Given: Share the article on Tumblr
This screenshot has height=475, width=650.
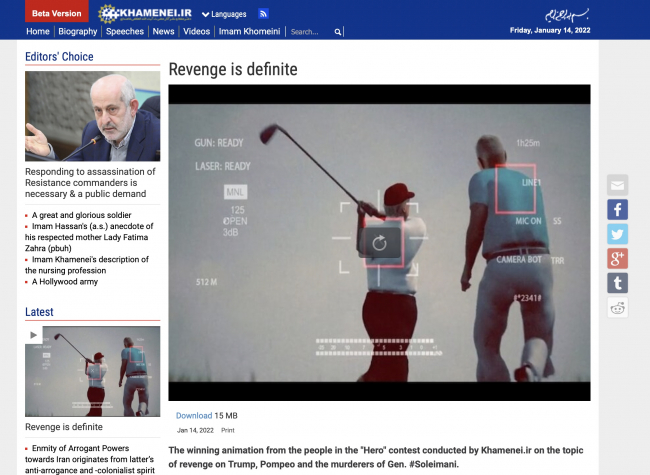Looking at the screenshot, I should pos(617,283).
